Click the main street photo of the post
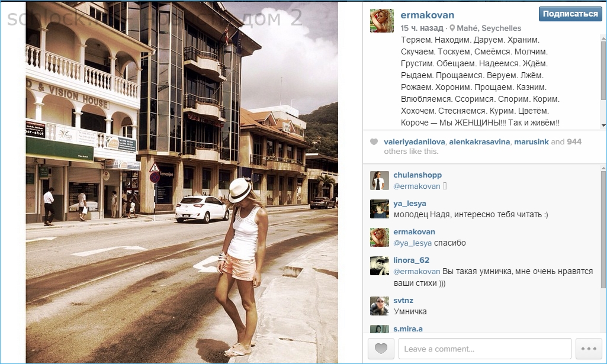This screenshot has width=607, height=364. tap(182, 182)
